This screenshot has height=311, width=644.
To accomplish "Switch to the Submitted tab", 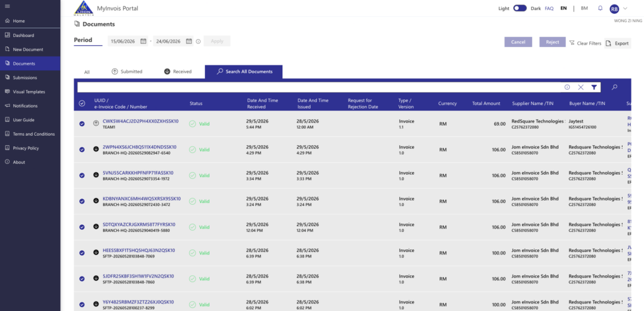I will (127, 72).
